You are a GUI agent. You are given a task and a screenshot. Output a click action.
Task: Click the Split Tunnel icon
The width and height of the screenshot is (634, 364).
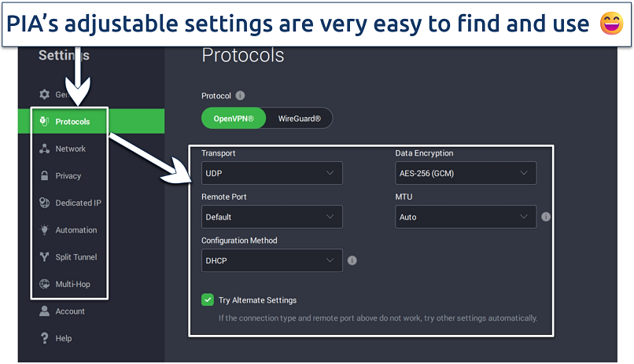[x=44, y=257]
